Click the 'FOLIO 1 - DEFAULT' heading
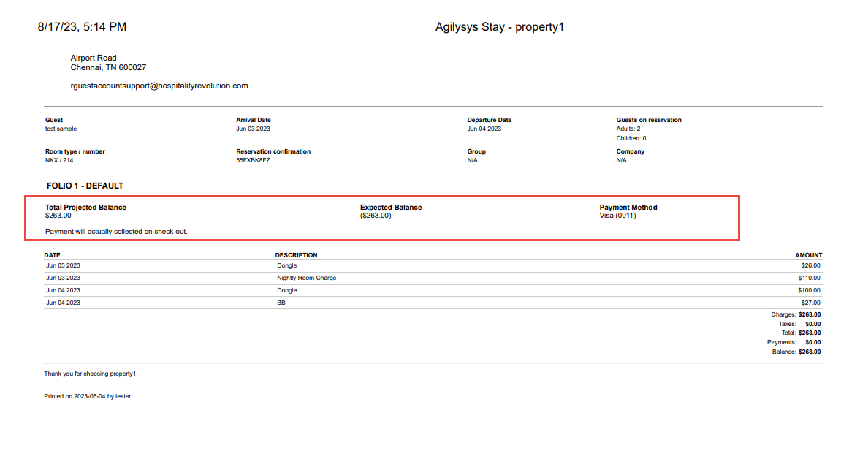This screenshot has height=451, width=868. (85, 186)
